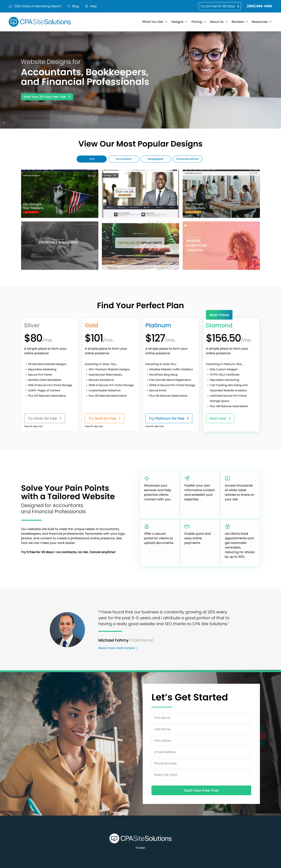Image resolution: width=281 pixels, height=868 pixels.
Task: Click the open book icon for white-label articles
Action: click(x=227, y=478)
